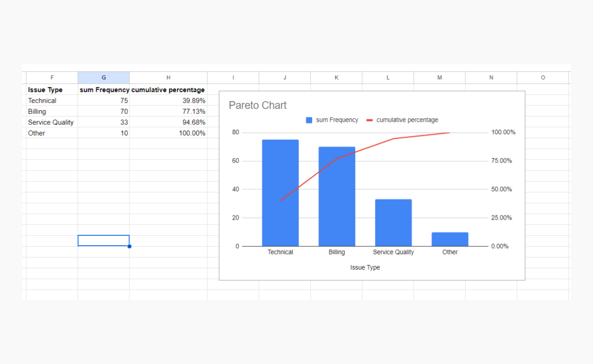
Task: Click the 100.00% right axis label
Action: click(x=503, y=132)
